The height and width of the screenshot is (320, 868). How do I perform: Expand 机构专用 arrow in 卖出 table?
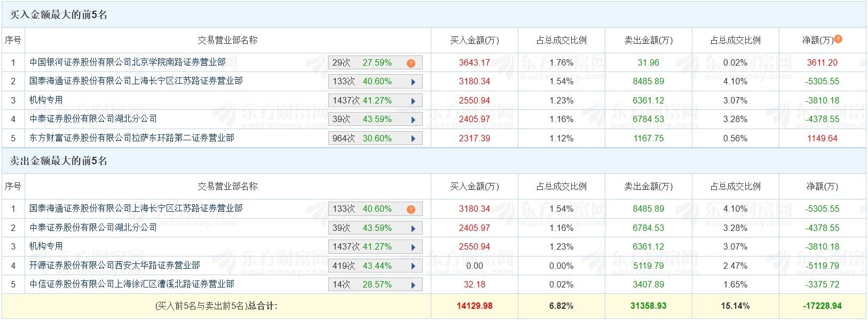tap(413, 247)
